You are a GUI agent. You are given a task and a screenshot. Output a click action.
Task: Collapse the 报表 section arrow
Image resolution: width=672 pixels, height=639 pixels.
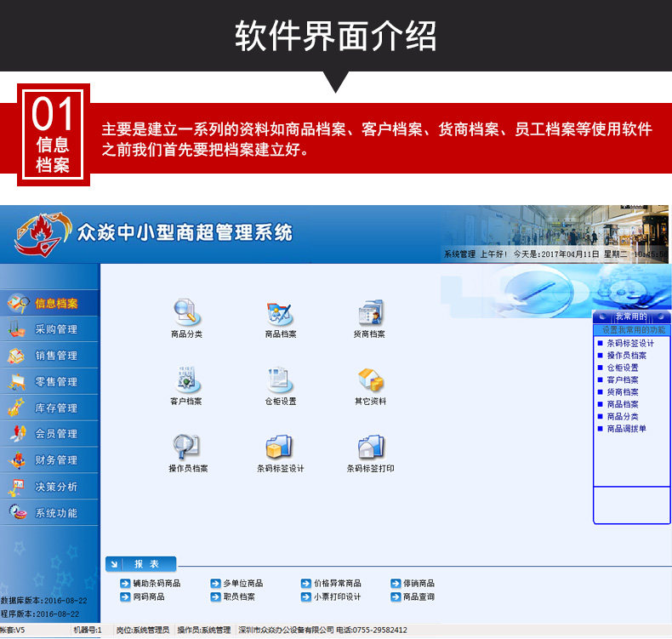pos(115,564)
